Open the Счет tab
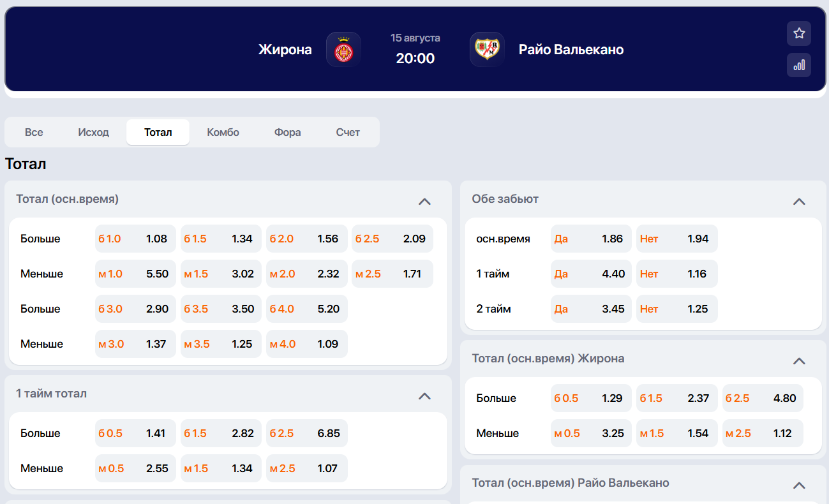 348,132
